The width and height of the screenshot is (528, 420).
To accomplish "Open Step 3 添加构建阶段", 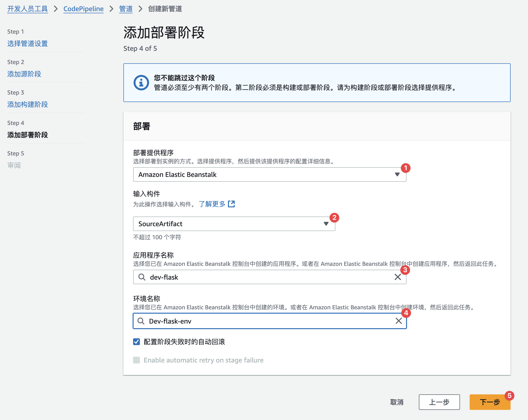I will [27, 104].
